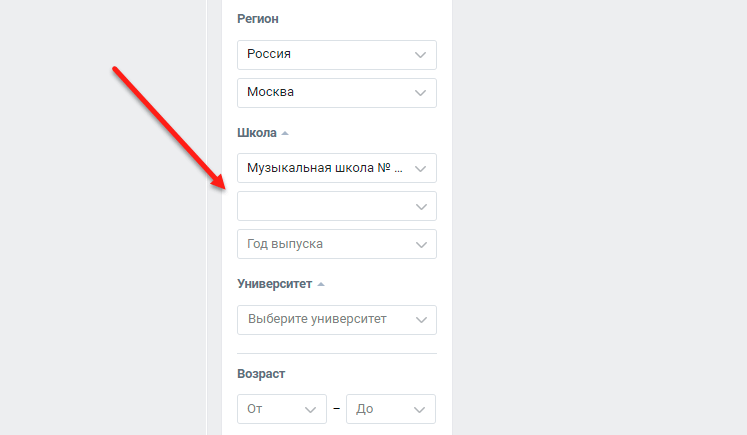Collapse section using triangle next to Школа
This screenshot has height=435, width=747.
pyautogui.click(x=285, y=133)
